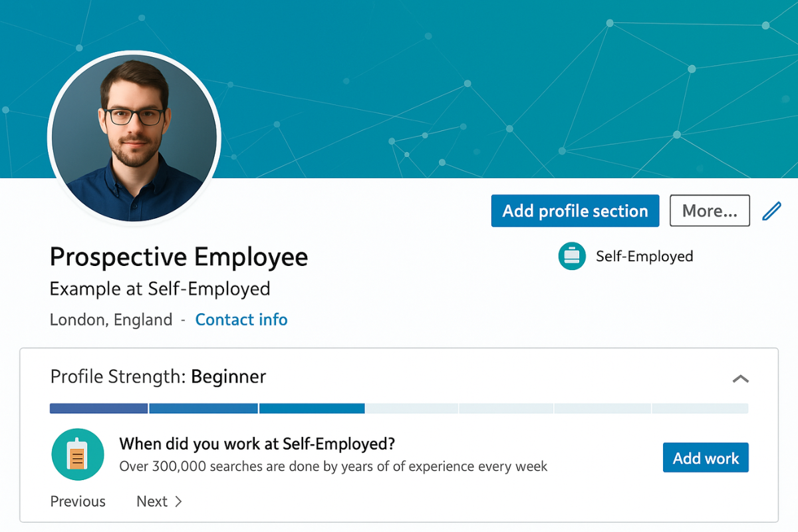Expand the More... options

pyautogui.click(x=710, y=210)
